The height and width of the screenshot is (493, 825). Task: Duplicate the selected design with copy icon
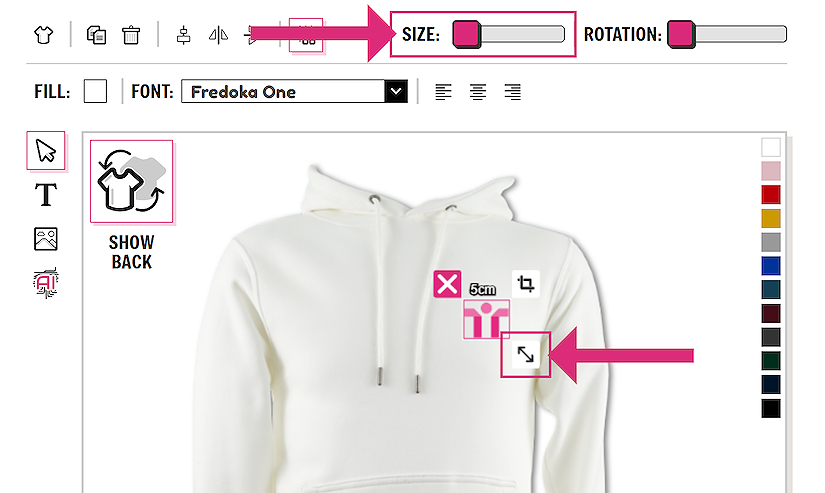(x=96, y=35)
